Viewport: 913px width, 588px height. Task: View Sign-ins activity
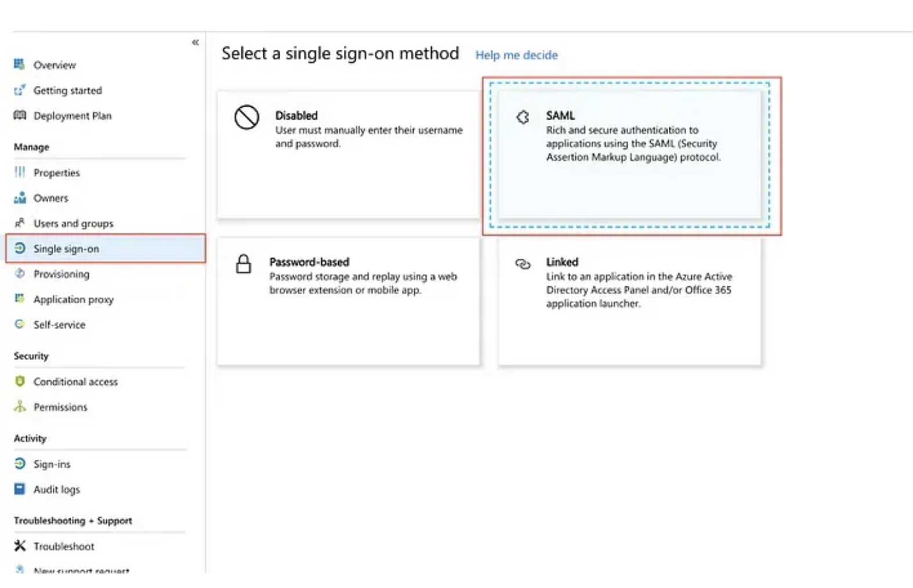point(52,464)
